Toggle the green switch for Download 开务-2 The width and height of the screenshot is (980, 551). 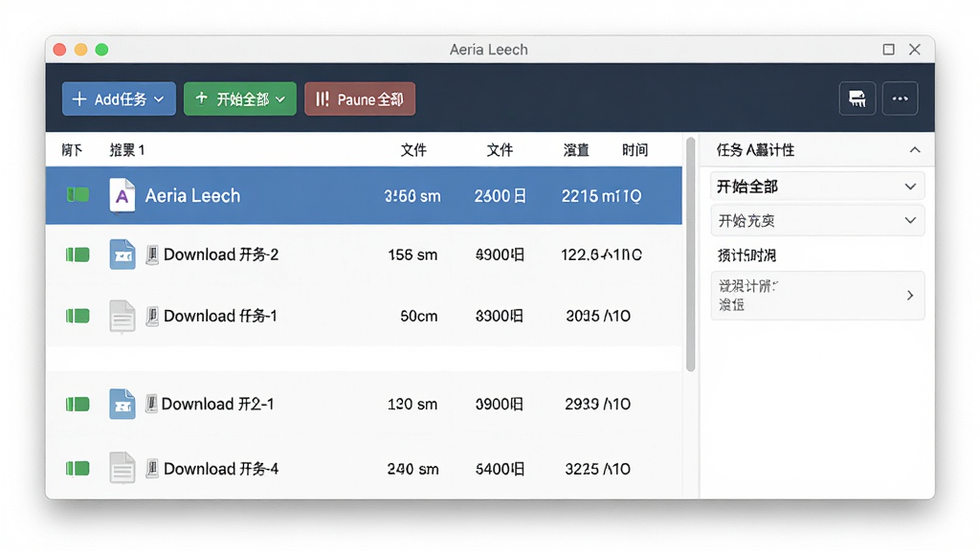(78, 254)
